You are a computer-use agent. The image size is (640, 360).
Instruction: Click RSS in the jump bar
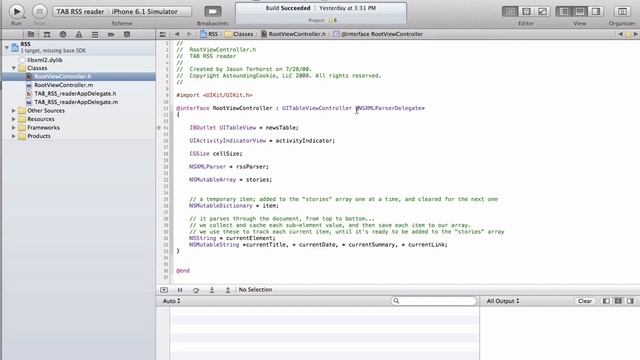point(209,34)
